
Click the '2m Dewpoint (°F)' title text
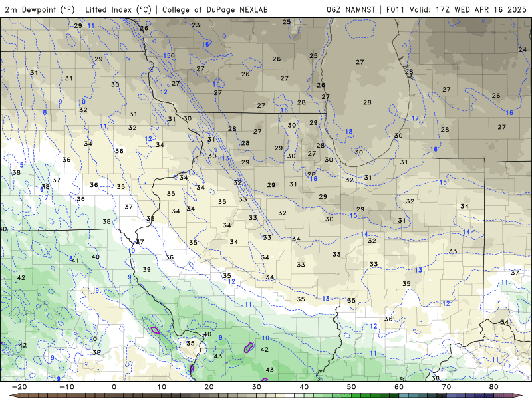[x=40, y=9]
